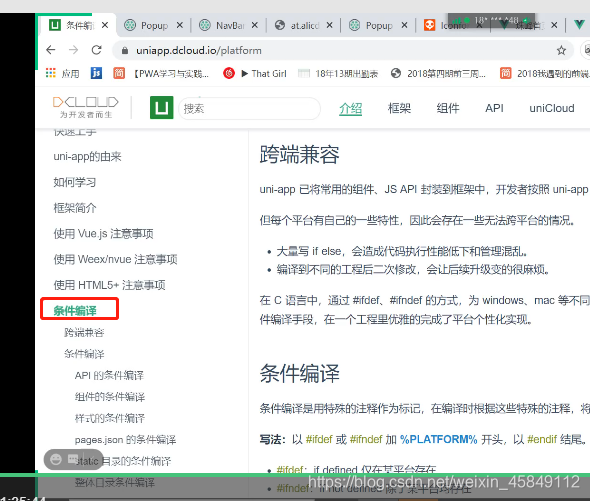The height and width of the screenshot is (501, 590).
Task: Open the PWA学习与实践 bookmark
Action: (172, 74)
